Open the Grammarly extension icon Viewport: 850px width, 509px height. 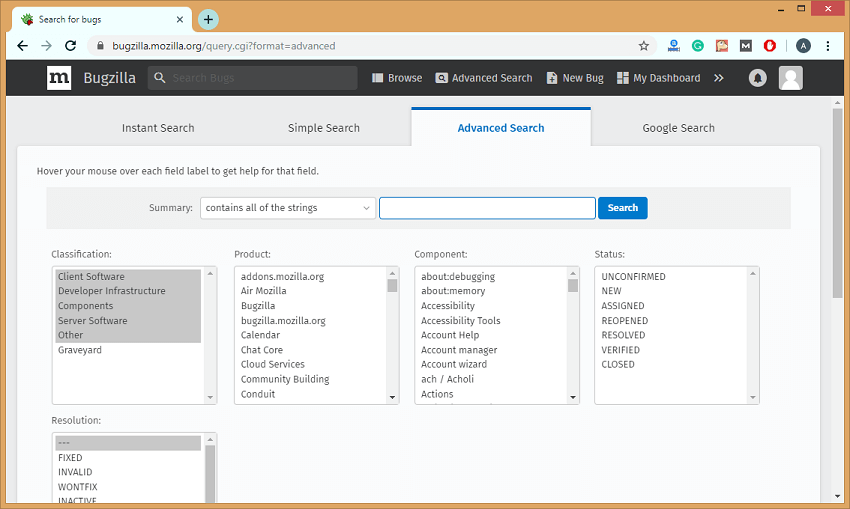(698, 46)
